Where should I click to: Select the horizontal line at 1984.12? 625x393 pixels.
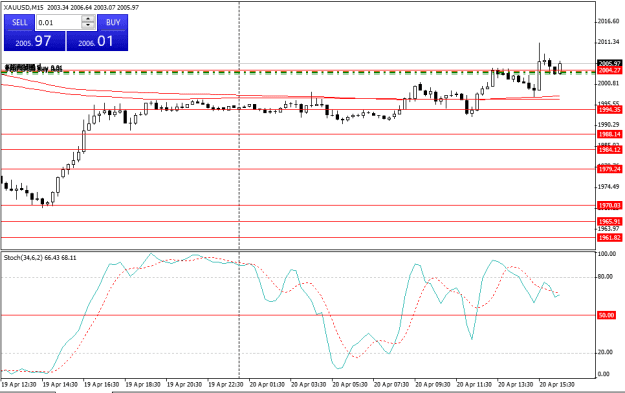(298, 150)
